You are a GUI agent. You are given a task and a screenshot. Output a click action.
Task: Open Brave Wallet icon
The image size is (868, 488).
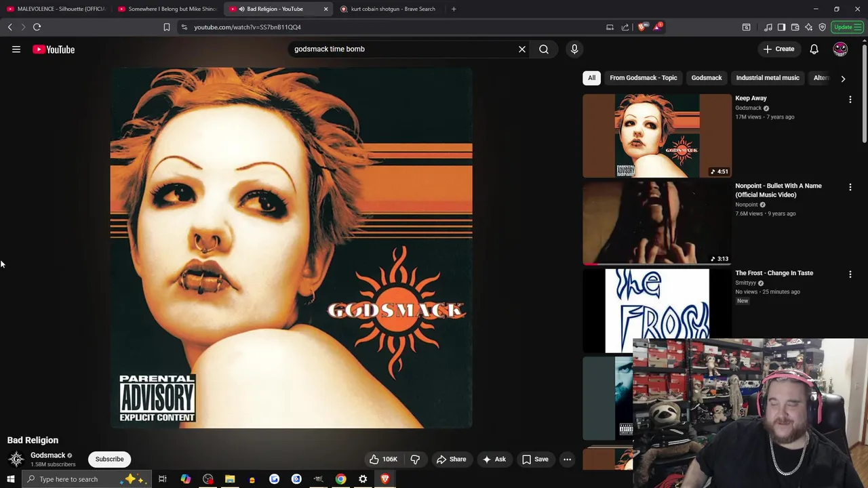point(795,27)
